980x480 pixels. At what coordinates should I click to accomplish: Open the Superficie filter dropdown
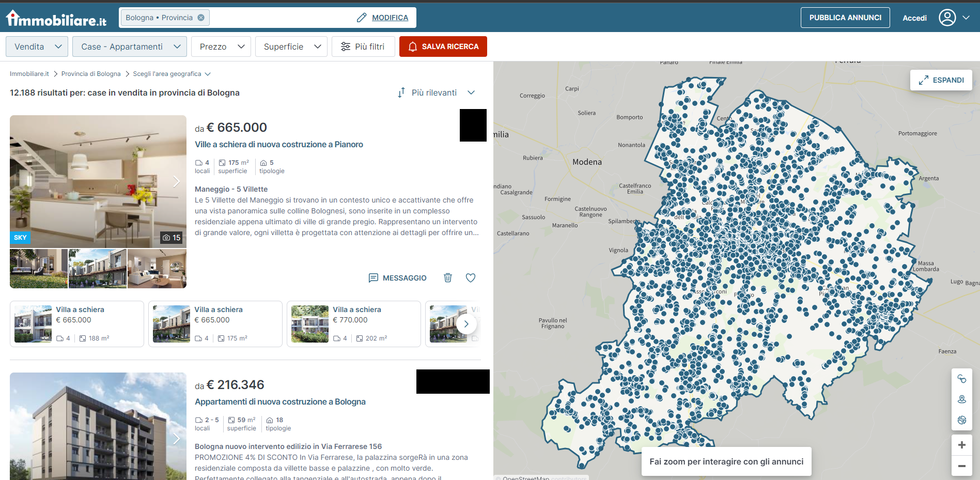[291, 47]
